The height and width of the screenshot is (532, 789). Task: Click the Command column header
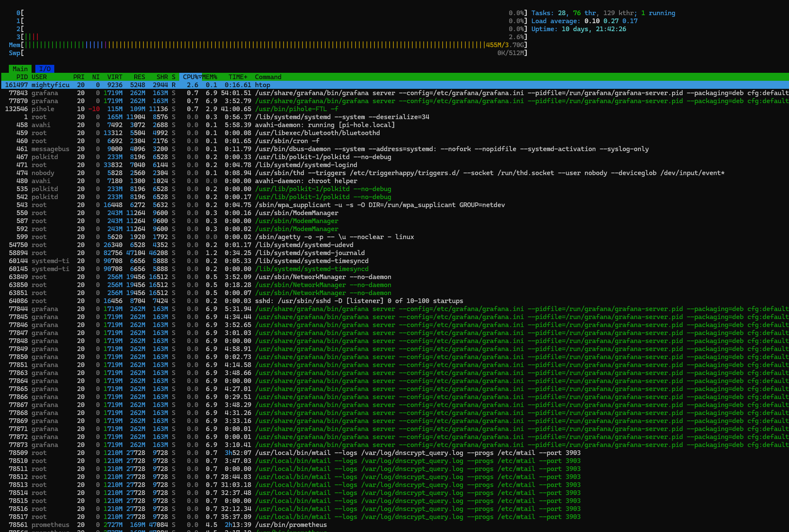pyautogui.click(x=268, y=77)
